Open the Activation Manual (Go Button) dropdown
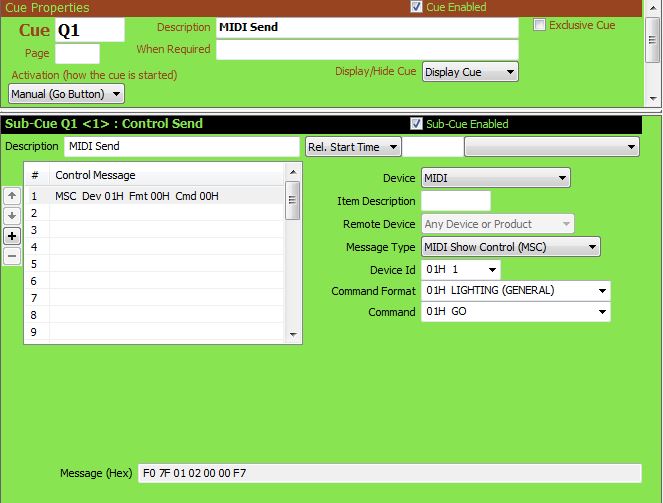Viewport: 663px width, 503px height. (66, 94)
